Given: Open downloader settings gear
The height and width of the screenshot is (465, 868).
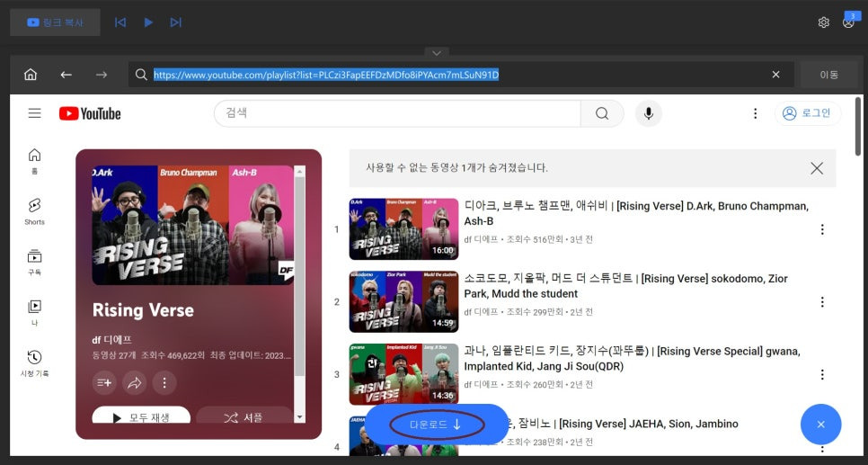Looking at the screenshot, I should (x=824, y=22).
